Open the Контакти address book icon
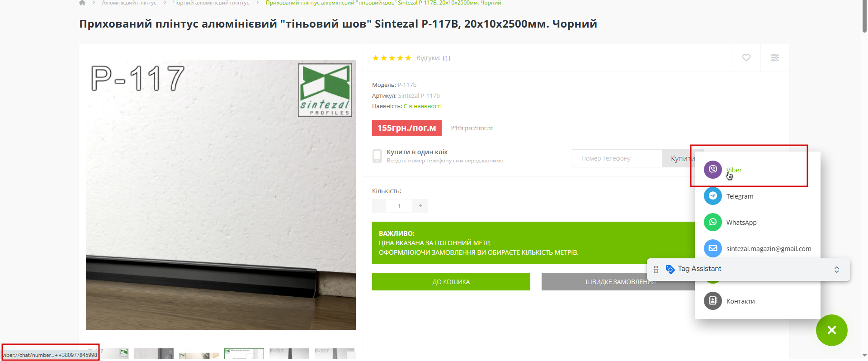Viewport: 868px width, 361px height. (x=712, y=301)
